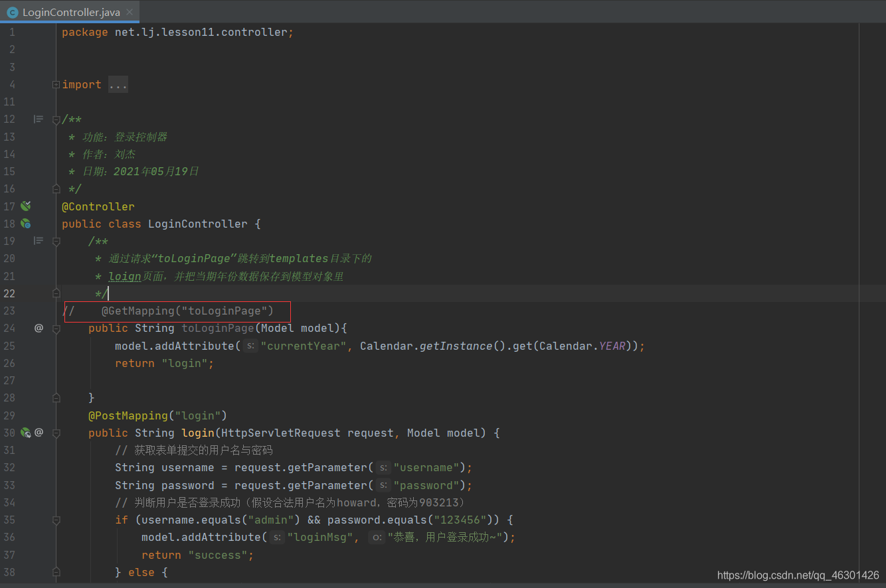This screenshot has width=886, height=588.
Task: Click the @PostMapping("login") annotation
Action: 158,415
